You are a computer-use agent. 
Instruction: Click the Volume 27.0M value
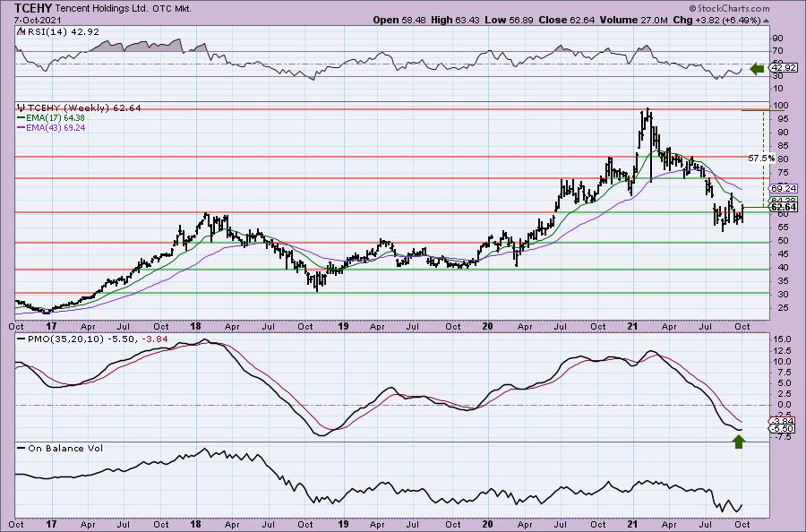[634, 20]
